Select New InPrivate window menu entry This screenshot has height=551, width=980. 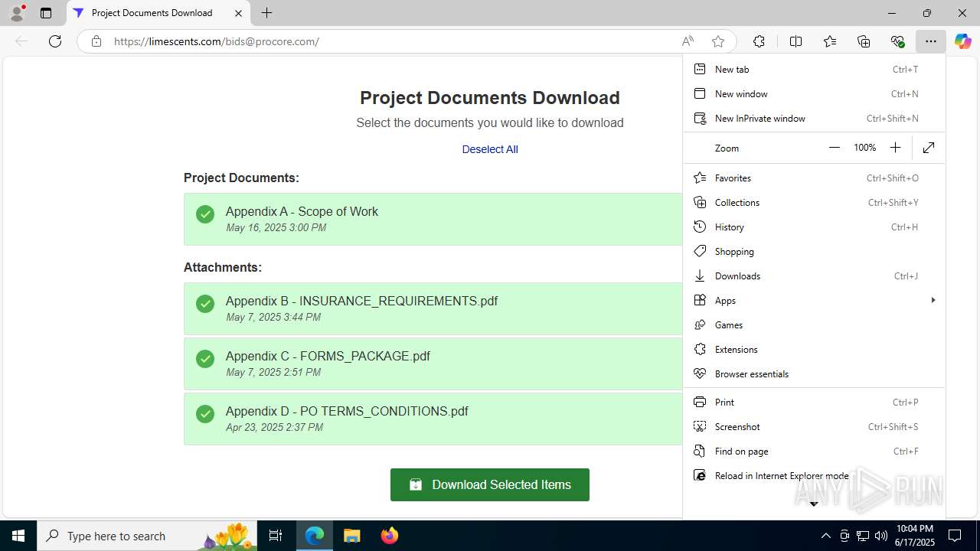[814, 118]
